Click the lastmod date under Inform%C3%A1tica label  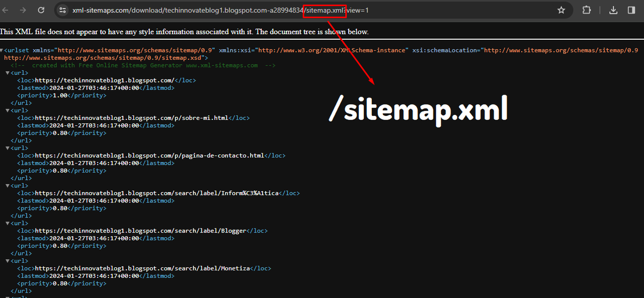94,201
